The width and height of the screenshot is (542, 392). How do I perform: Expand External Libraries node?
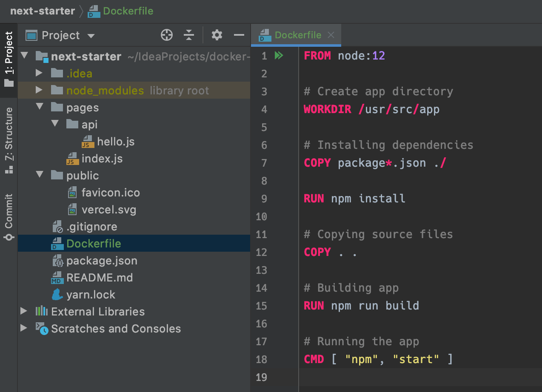[x=24, y=311]
